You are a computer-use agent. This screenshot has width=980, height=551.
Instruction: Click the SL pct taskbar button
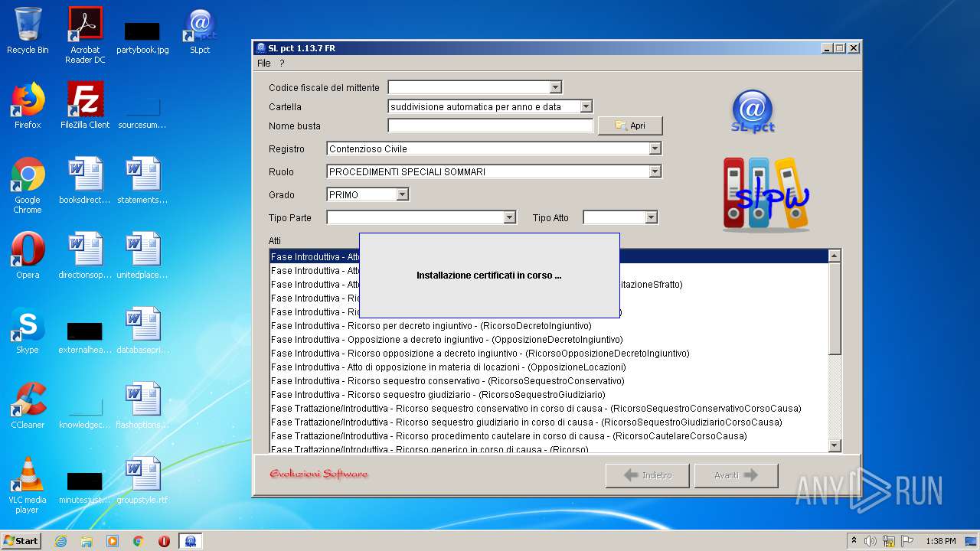190,541
